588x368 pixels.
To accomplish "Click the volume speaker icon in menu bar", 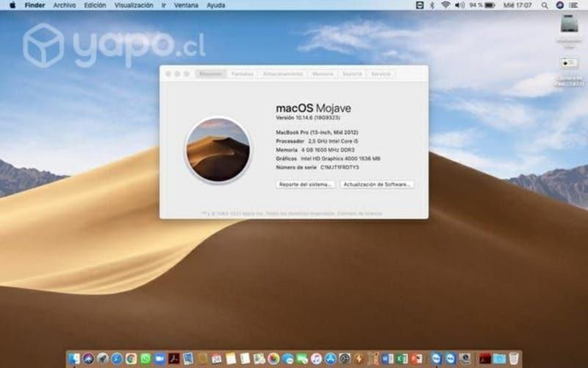I will [x=460, y=5].
